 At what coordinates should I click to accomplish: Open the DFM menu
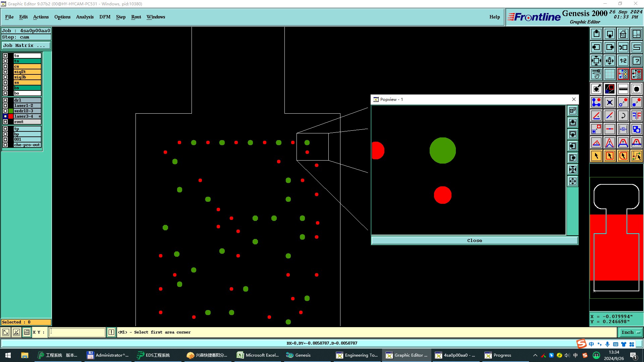105,17
